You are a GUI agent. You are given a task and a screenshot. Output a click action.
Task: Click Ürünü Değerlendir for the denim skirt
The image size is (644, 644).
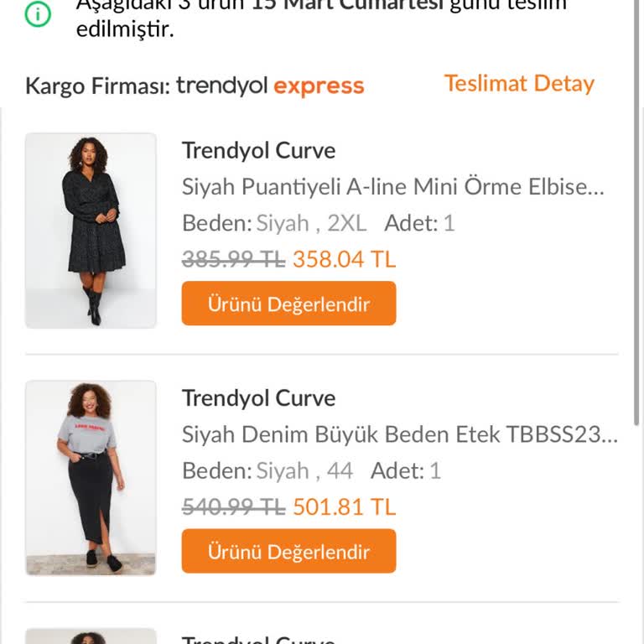[288, 552]
